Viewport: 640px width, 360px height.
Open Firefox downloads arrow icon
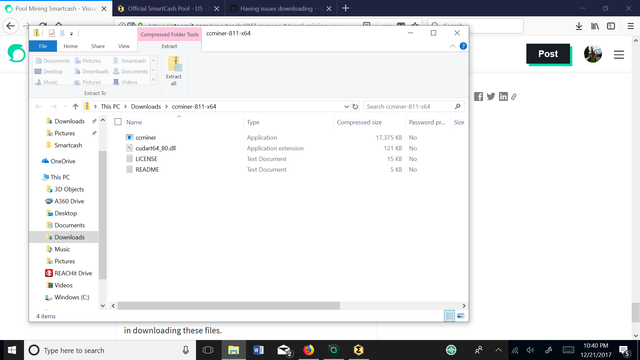tap(579, 26)
